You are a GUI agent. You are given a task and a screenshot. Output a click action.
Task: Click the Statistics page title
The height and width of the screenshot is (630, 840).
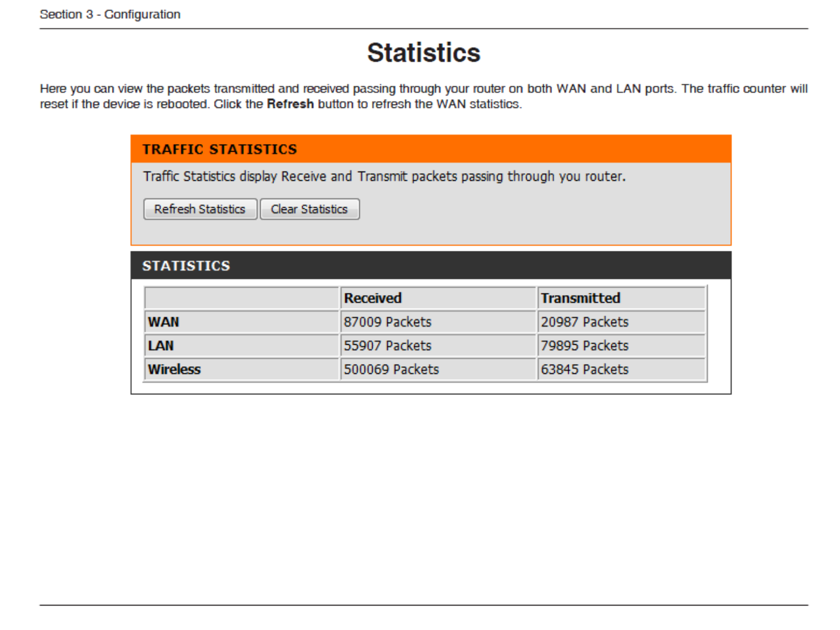[424, 52]
